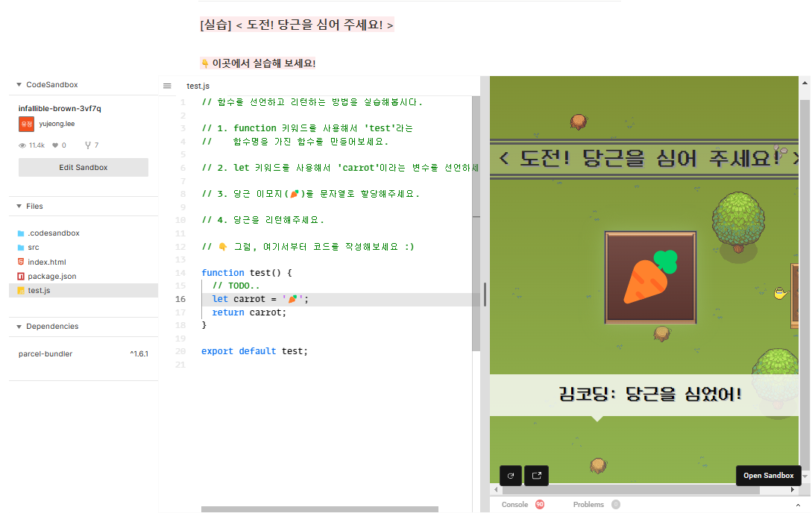Click preview vertical scrollbar down arrow
The width and height of the screenshot is (812, 513).
pos(805,476)
